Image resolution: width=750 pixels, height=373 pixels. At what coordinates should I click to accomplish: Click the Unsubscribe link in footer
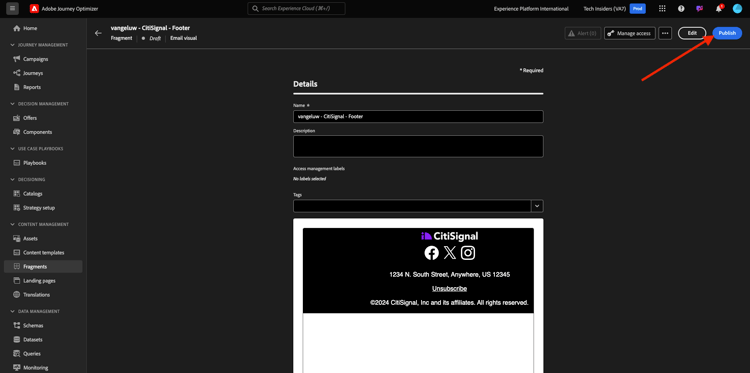(449, 289)
